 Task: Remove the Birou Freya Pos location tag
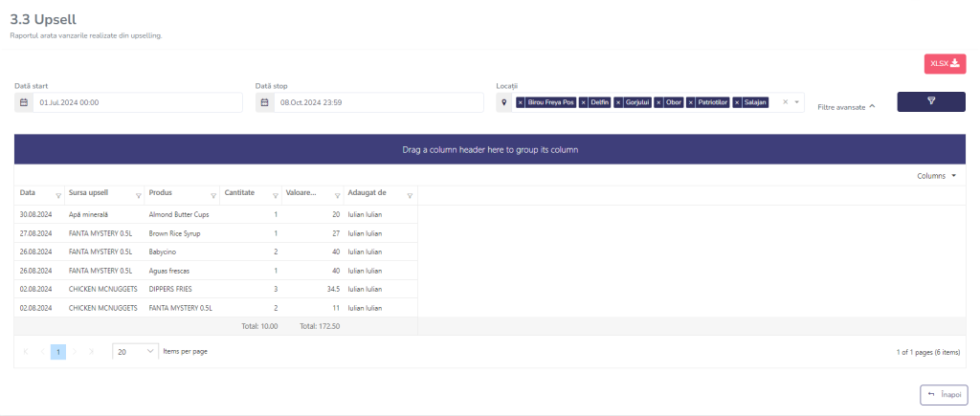click(x=521, y=102)
